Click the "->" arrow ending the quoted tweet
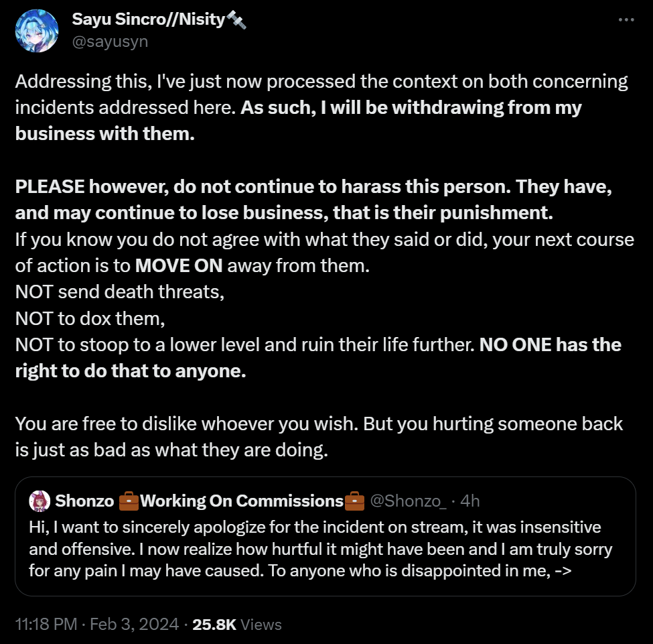This screenshot has height=644, width=653. click(561, 570)
